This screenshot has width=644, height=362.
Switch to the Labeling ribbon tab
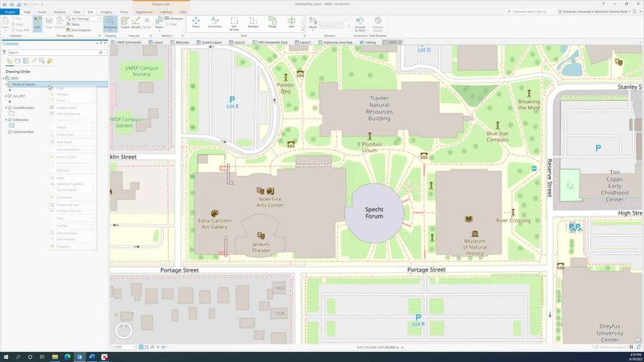[x=166, y=12]
